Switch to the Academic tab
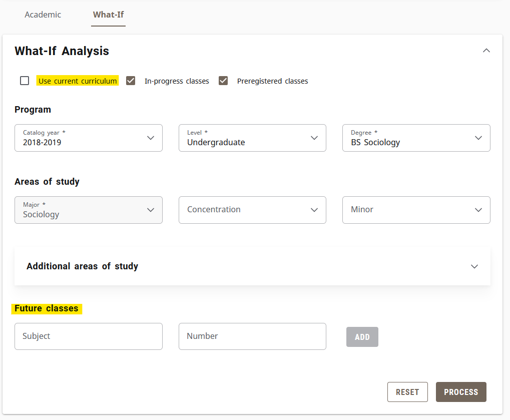510x420 pixels. point(43,15)
